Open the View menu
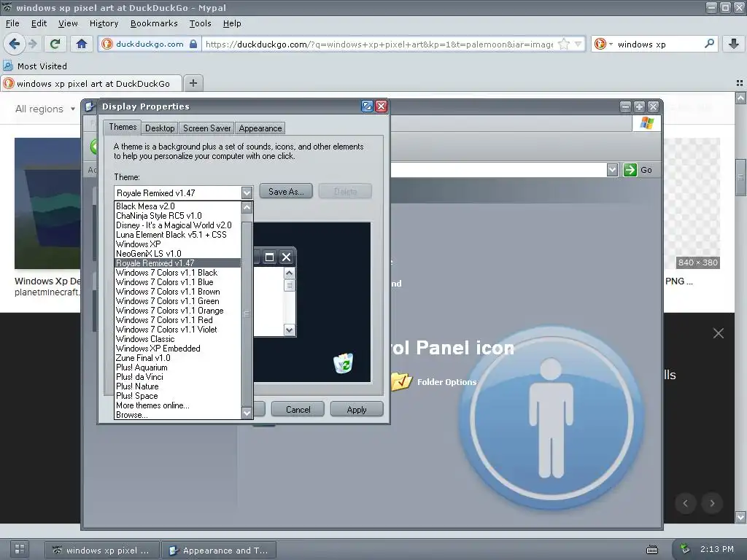The image size is (747, 560). 68,23
